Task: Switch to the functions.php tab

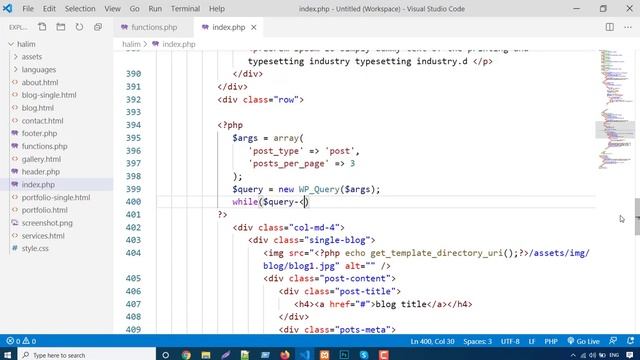Action: point(154,27)
